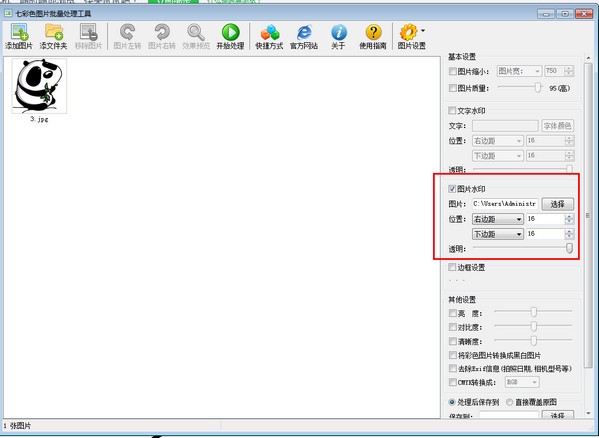This screenshot has width=599, height=438.
Task: Expand 下边距 dropdown under image watermark
Action: [498, 234]
